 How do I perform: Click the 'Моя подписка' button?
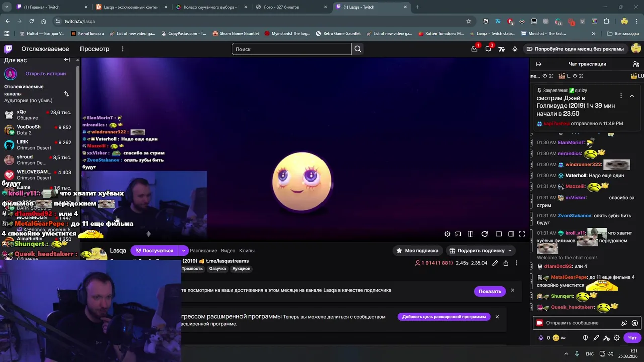click(417, 251)
